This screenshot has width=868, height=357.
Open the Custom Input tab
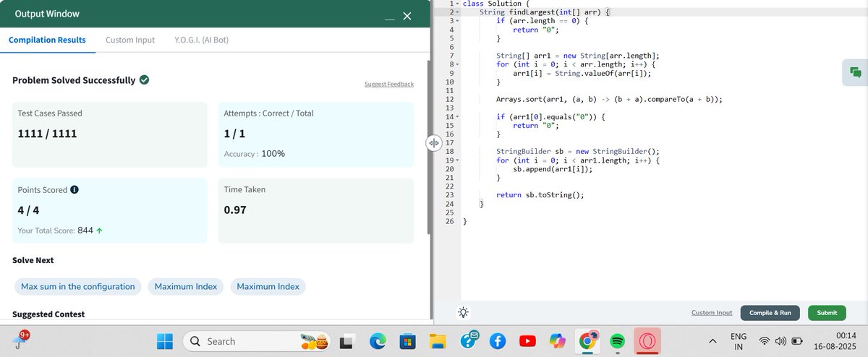[x=130, y=40]
